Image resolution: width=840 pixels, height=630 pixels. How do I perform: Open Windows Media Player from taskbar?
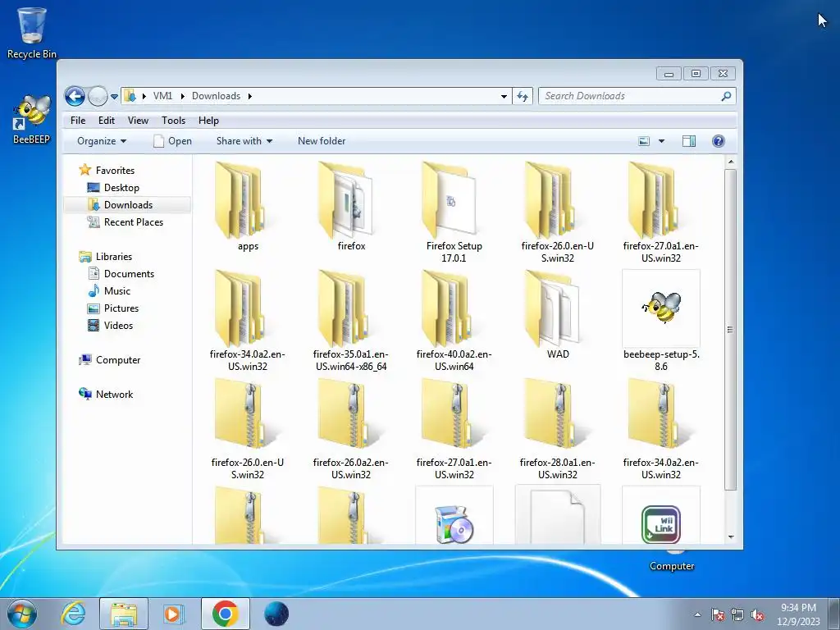[x=173, y=614]
